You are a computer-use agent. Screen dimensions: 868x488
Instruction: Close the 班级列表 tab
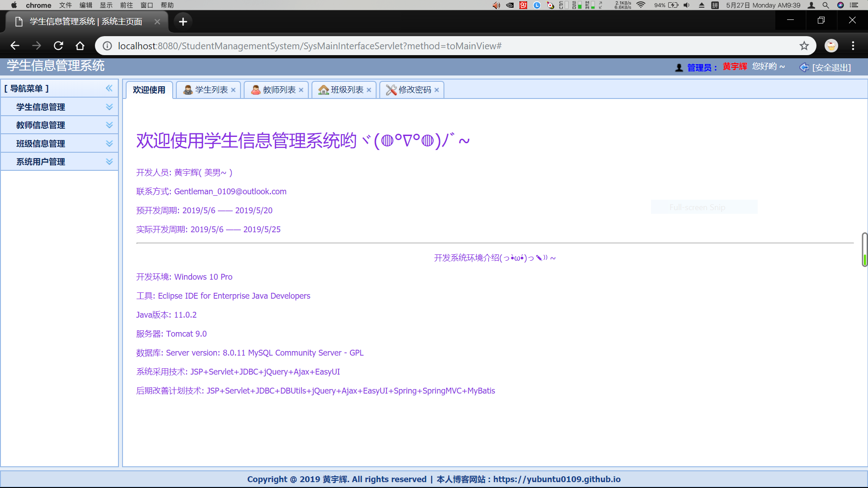pos(369,90)
